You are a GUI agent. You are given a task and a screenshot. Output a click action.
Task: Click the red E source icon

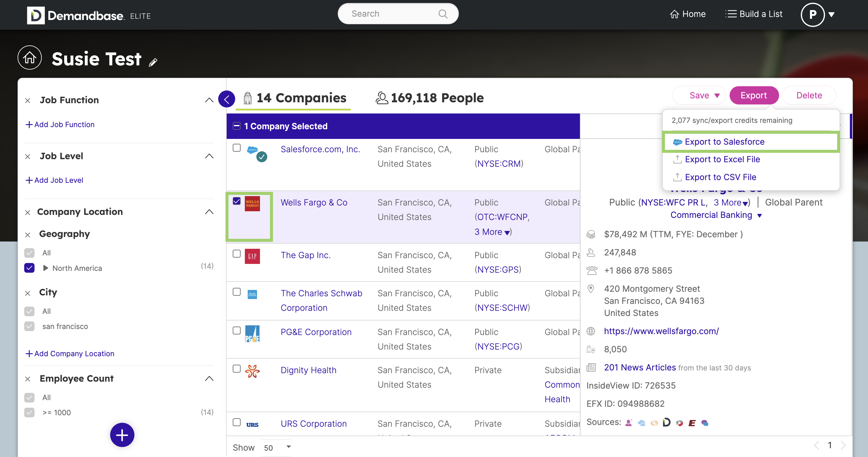pyautogui.click(x=692, y=422)
